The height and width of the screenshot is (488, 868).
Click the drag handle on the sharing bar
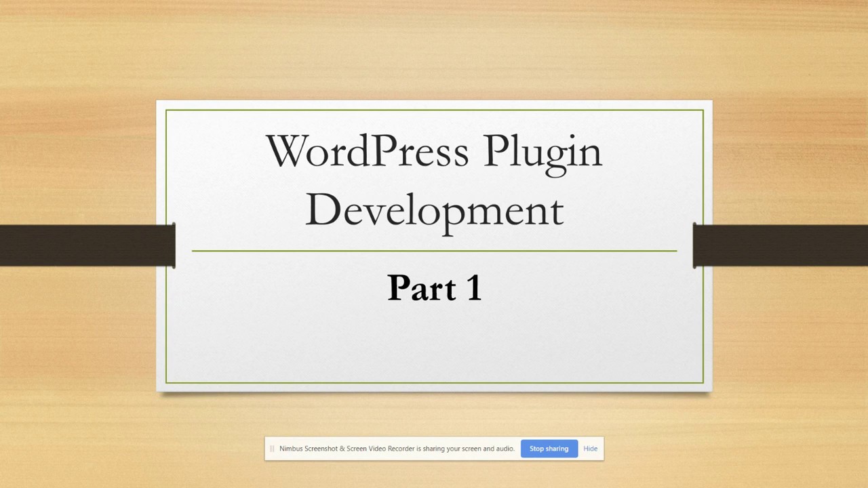(x=272, y=449)
